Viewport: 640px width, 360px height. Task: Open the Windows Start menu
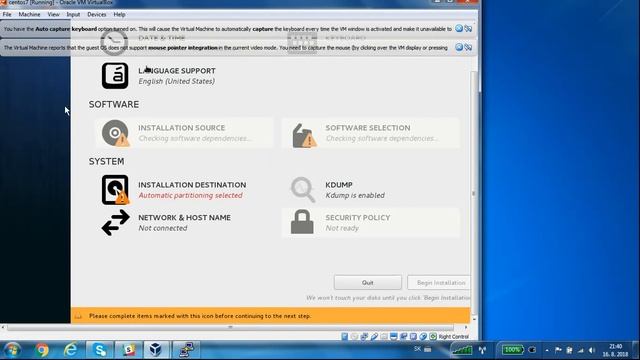point(12,350)
